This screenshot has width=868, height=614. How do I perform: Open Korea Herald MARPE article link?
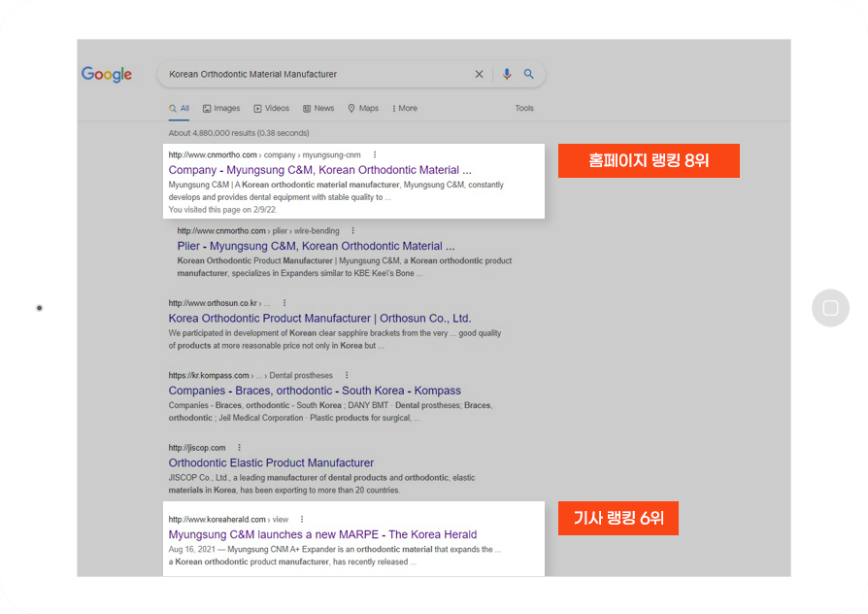[x=322, y=534]
